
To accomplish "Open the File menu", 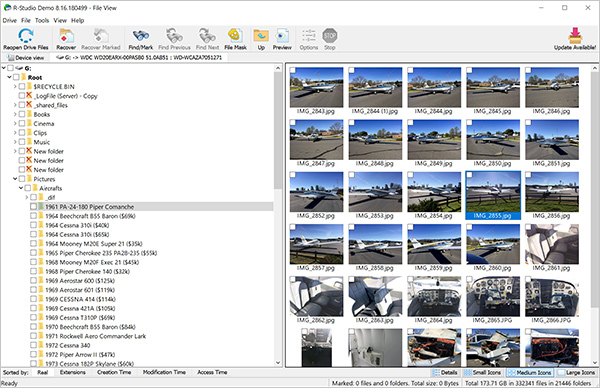I will click(26, 20).
